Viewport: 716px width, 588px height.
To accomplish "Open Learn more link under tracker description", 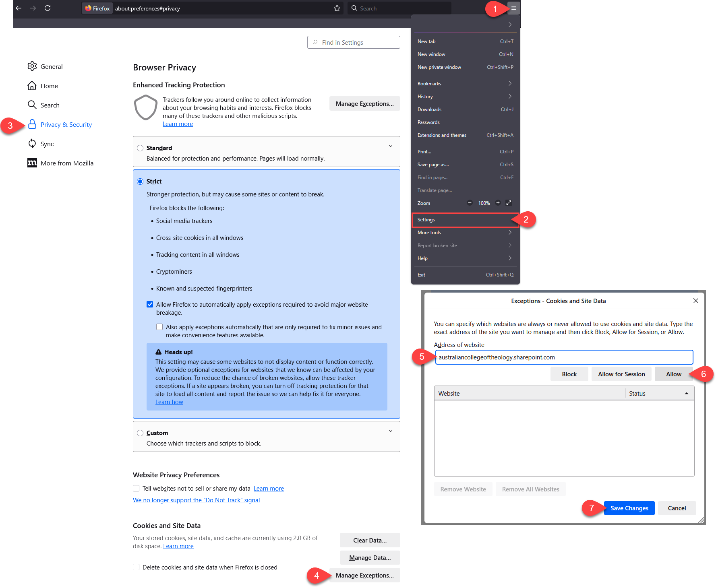I will pos(178,124).
